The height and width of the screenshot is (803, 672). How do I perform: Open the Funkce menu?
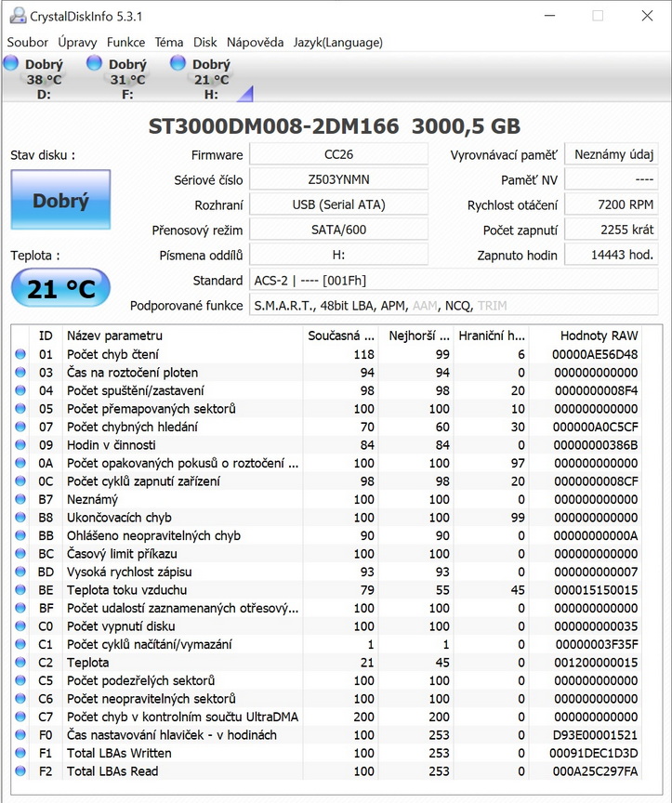[x=125, y=42]
